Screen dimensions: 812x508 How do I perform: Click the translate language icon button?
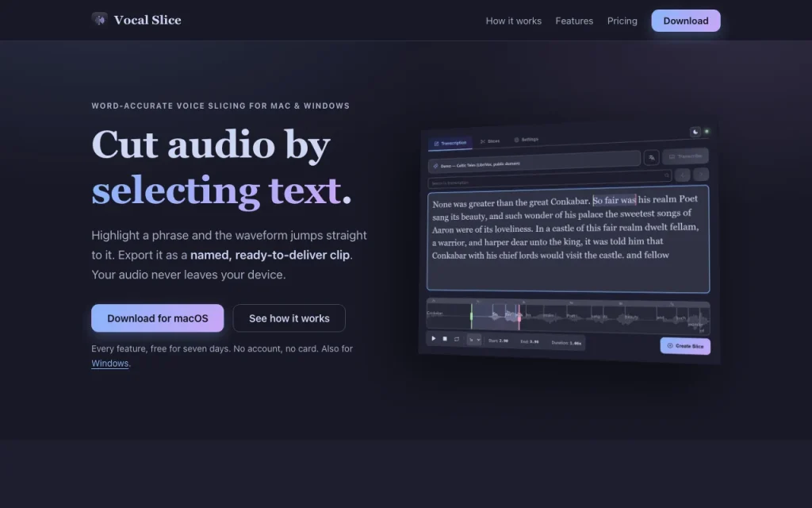(x=651, y=158)
